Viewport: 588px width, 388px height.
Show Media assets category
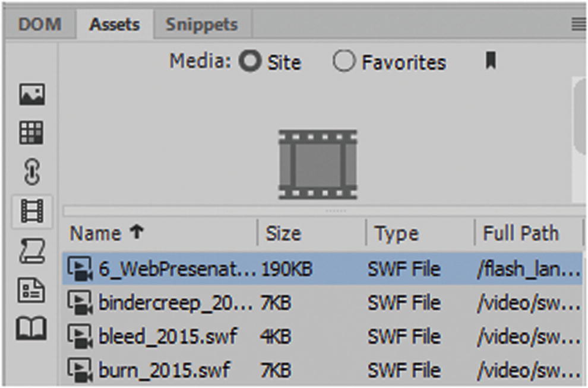[31, 211]
